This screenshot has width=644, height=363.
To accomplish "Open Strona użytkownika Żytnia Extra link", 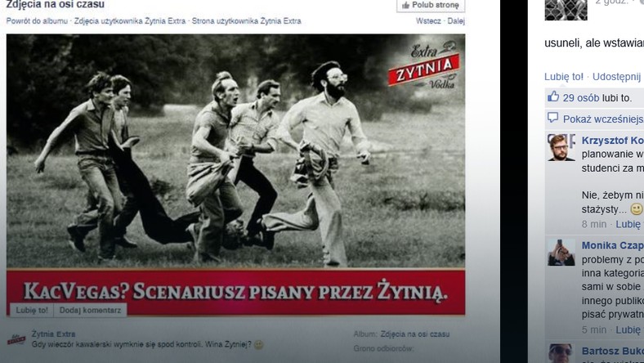I will [247, 21].
